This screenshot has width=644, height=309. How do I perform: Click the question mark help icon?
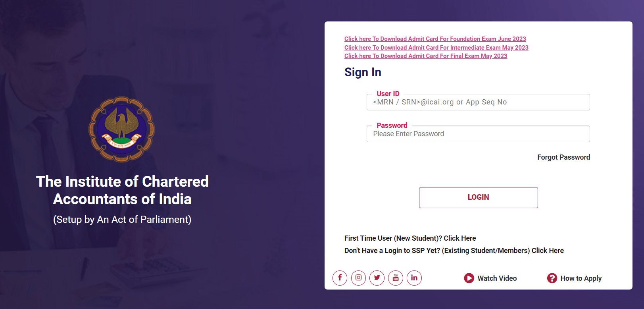coord(552,278)
